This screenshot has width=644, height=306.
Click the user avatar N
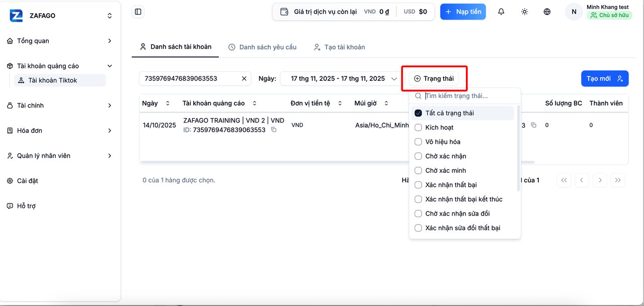coord(574,12)
